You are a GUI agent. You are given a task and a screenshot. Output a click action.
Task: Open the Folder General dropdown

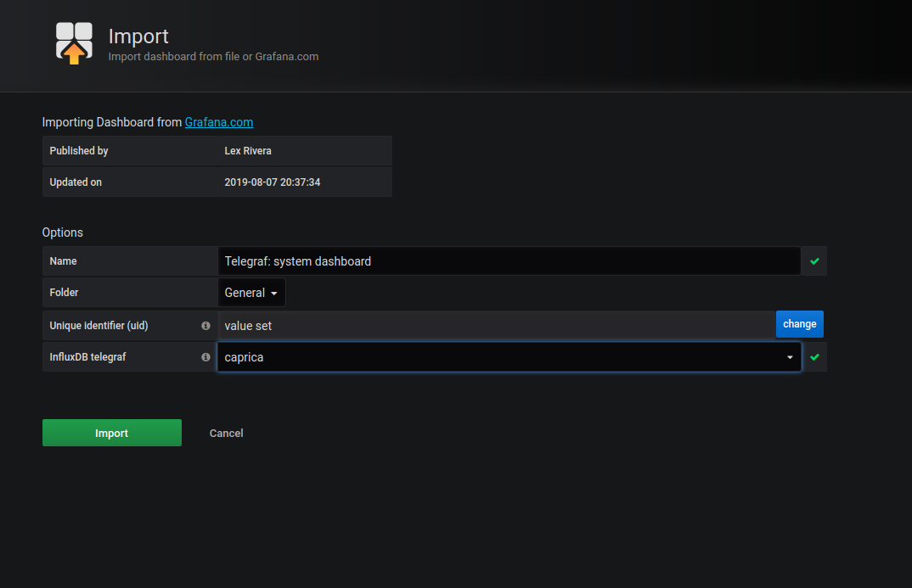point(251,293)
